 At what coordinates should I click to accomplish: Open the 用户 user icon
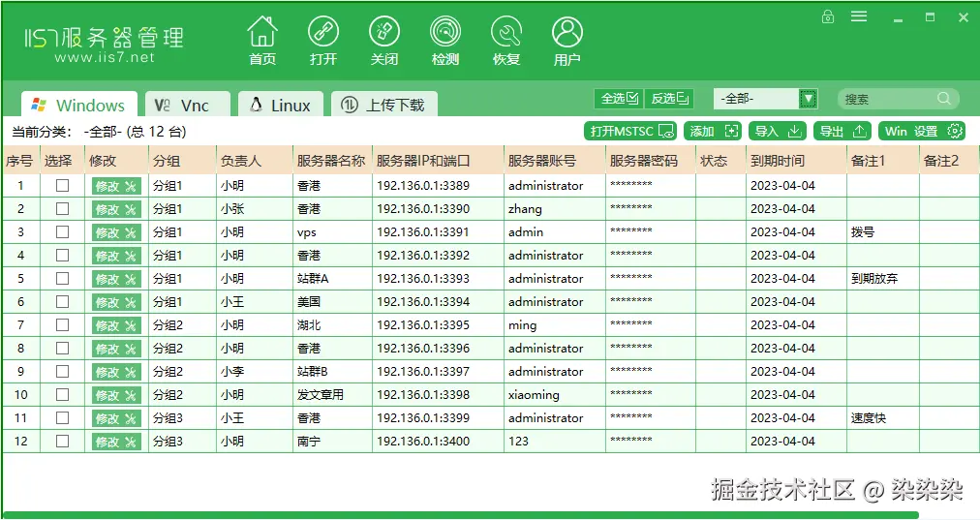coord(567,42)
